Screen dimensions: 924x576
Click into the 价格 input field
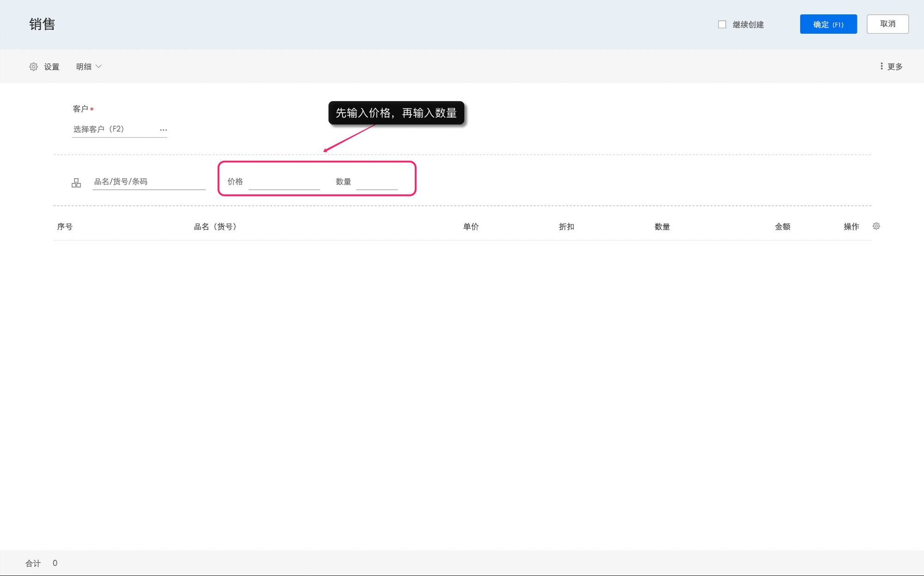point(284,182)
